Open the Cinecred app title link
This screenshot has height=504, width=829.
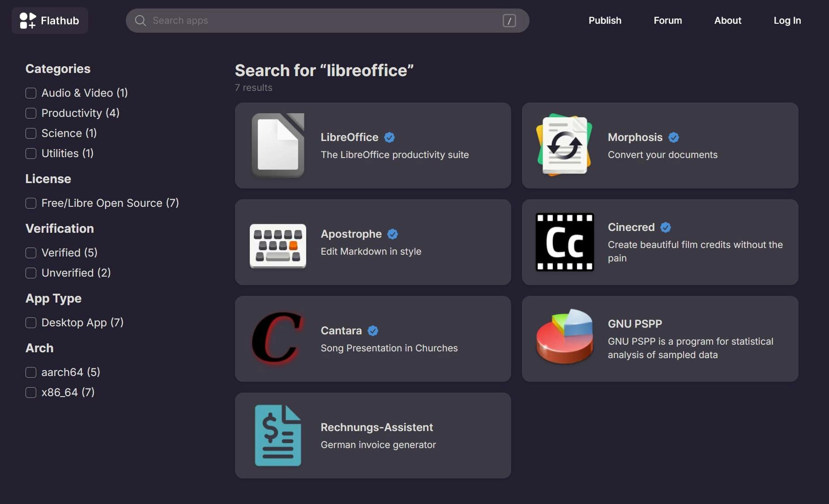(631, 227)
